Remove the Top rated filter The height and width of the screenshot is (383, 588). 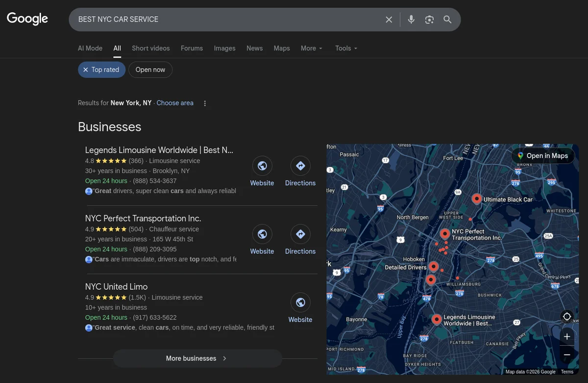point(86,70)
